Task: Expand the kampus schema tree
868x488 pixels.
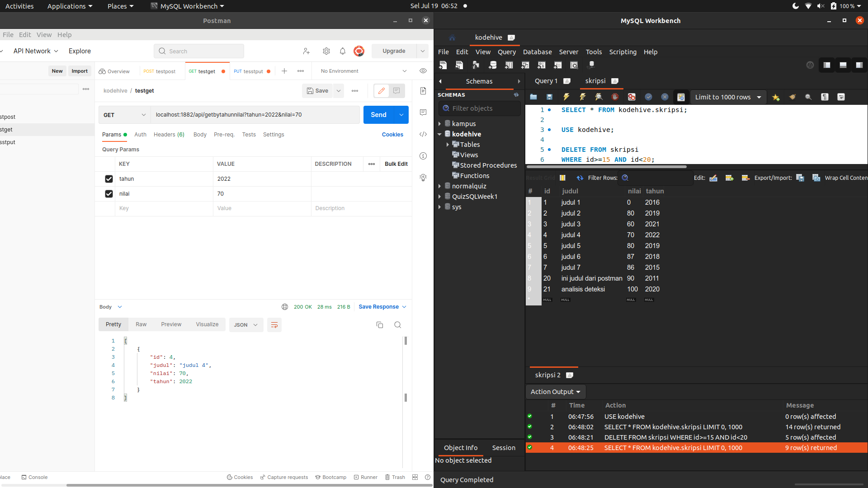Action: pyautogui.click(x=440, y=123)
